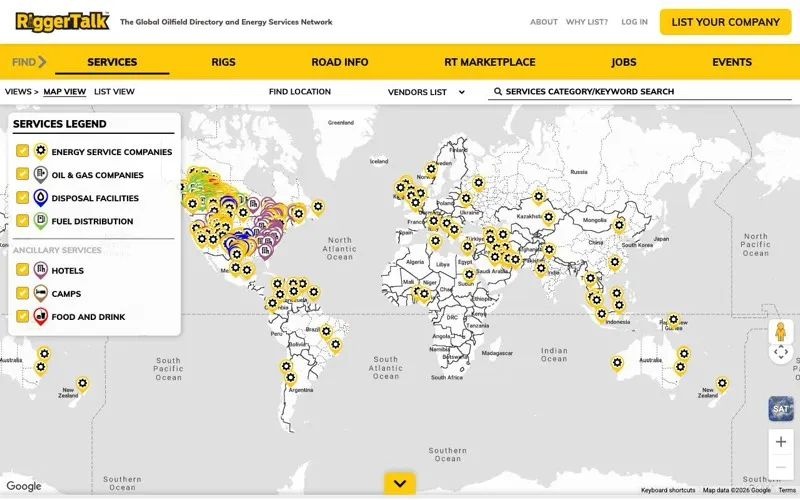Screen dimensions: 800x500
Task: Select the RIGS tab
Action: [223, 62]
